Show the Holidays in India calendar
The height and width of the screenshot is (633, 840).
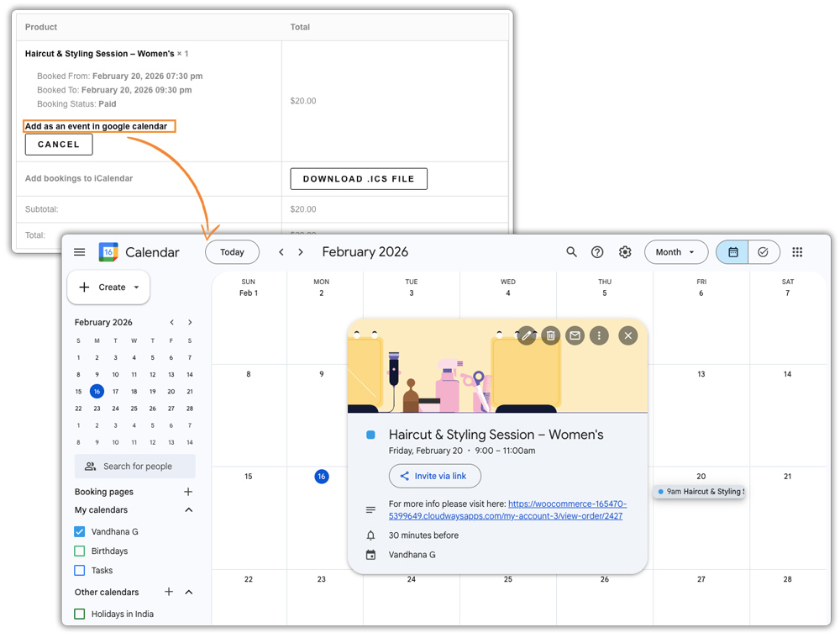[79, 614]
